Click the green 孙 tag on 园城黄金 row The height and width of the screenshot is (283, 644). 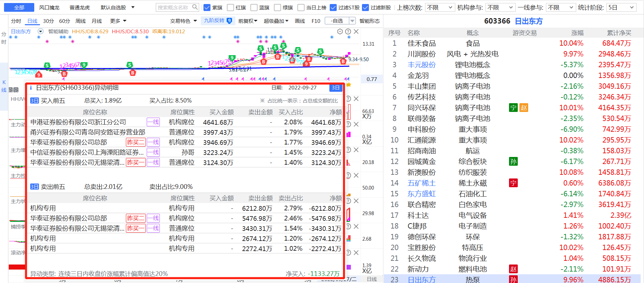pyautogui.click(x=513, y=161)
